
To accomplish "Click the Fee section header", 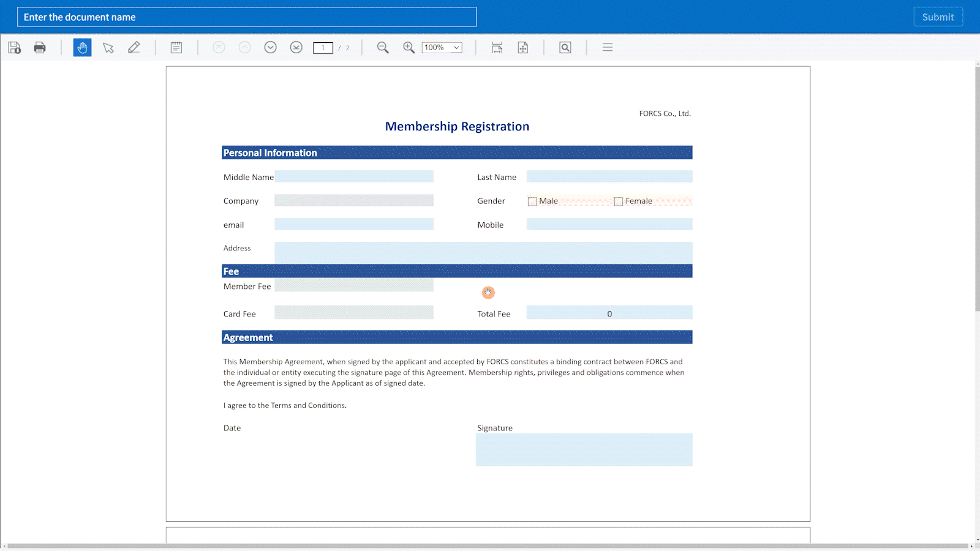I will click(x=457, y=271).
